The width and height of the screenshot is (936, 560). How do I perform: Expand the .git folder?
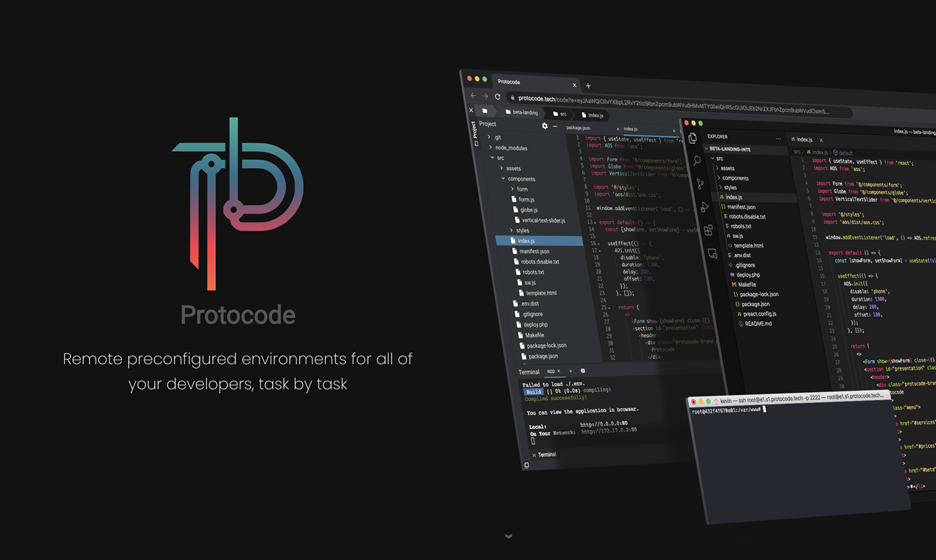click(488, 137)
